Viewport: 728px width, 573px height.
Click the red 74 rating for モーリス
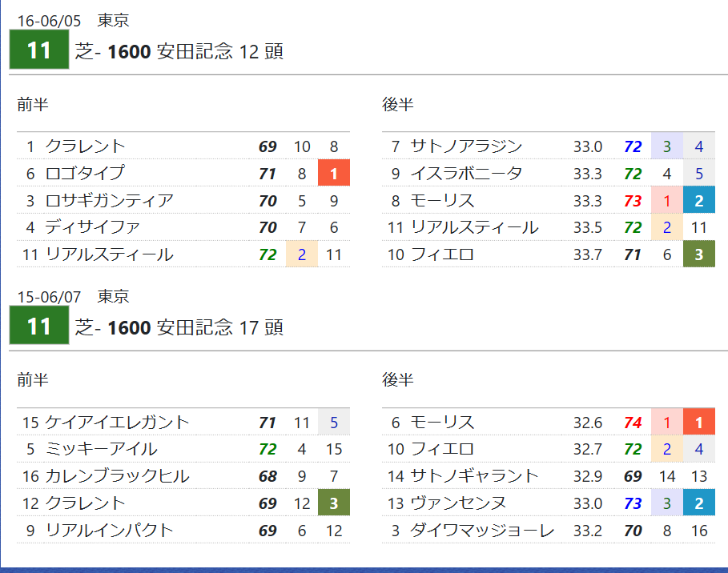coord(633,423)
